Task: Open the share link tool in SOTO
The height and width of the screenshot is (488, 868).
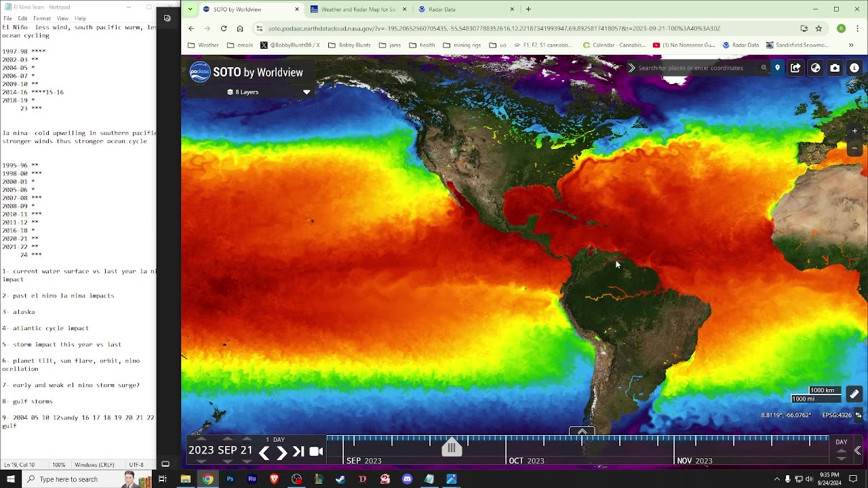Action: [x=796, y=68]
